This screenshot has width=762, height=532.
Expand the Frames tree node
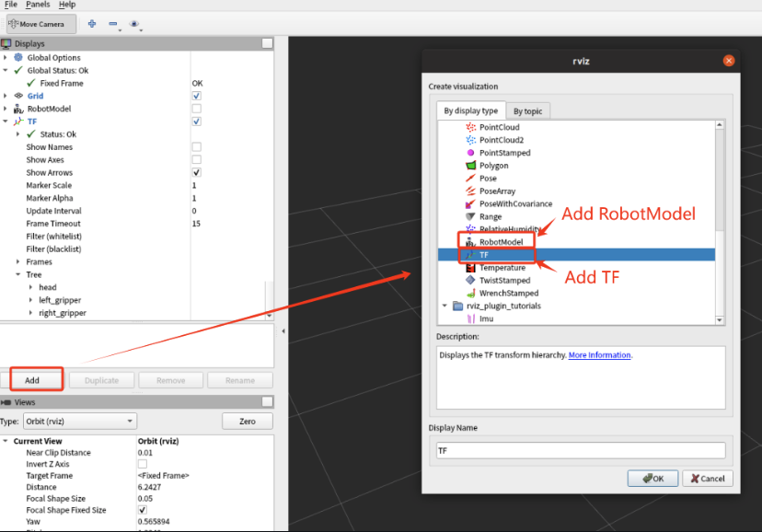coord(17,262)
